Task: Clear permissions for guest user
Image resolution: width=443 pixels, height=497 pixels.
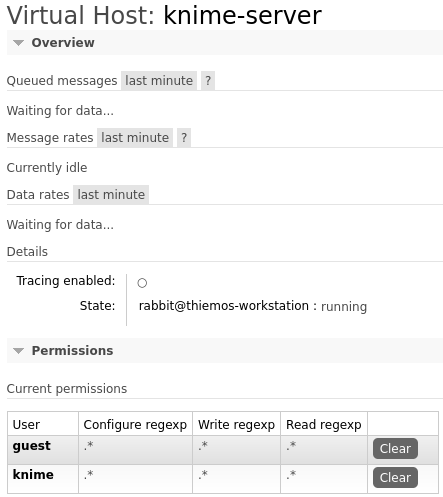Action: pyautogui.click(x=395, y=449)
